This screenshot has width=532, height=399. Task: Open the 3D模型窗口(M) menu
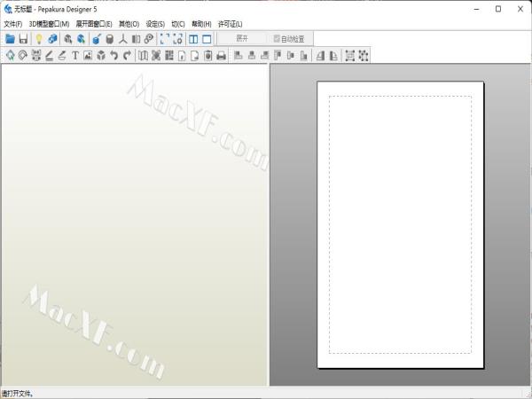pyautogui.click(x=49, y=24)
